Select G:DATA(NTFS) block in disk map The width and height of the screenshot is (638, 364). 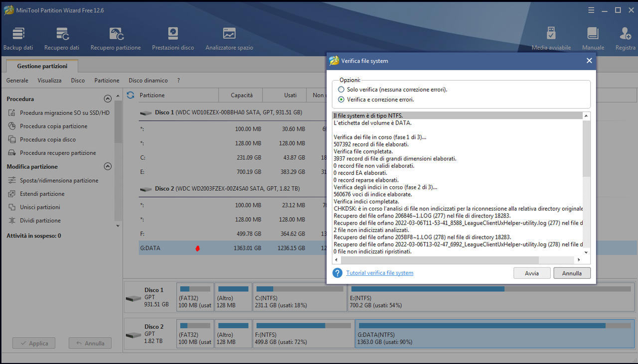pos(495,333)
